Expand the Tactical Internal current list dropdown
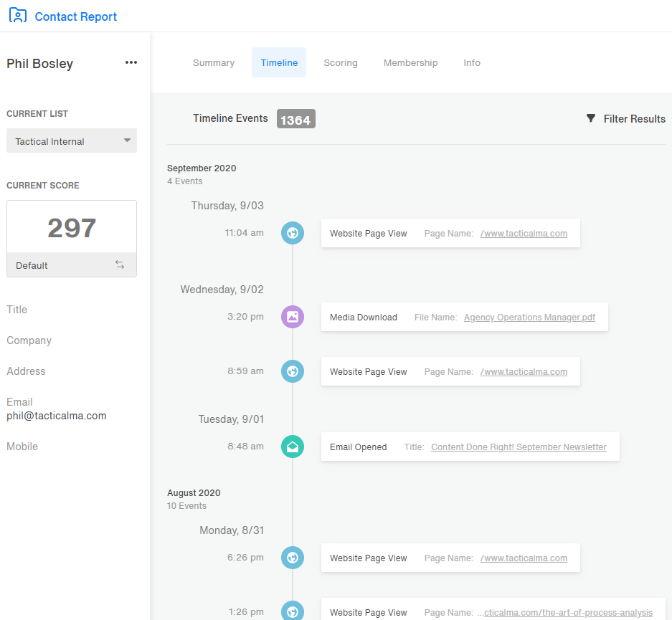Viewport: 672px width, 620px height. 72,140
